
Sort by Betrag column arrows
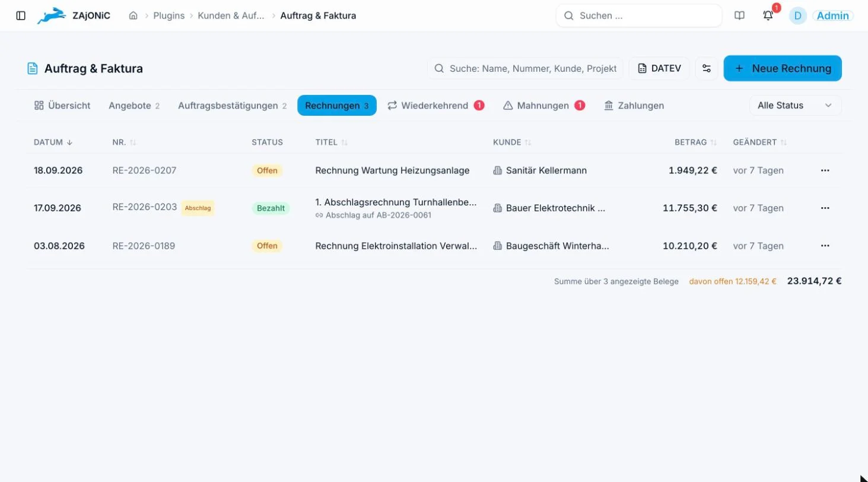[x=714, y=142]
